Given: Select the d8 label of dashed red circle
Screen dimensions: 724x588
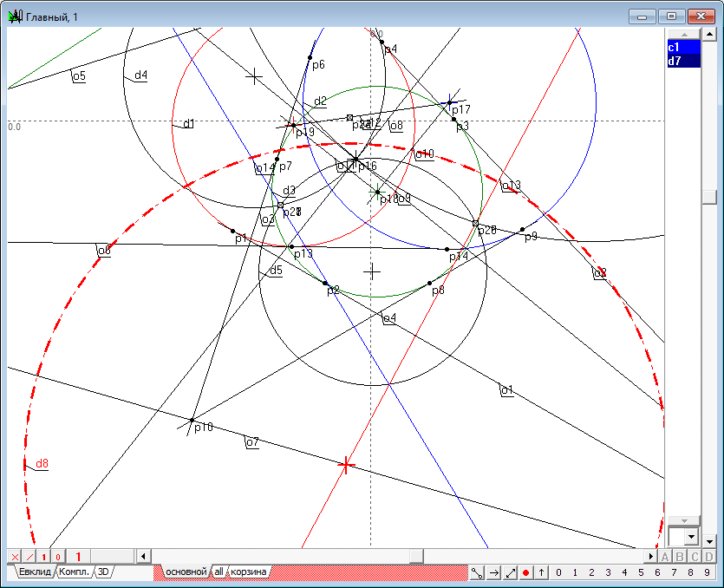Looking at the screenshot, I should click(x=42, y=463).
